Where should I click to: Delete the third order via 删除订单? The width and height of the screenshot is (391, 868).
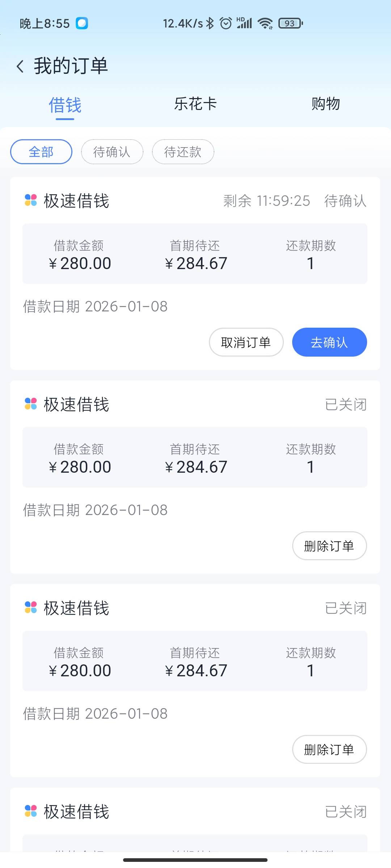tap(329, 749)
